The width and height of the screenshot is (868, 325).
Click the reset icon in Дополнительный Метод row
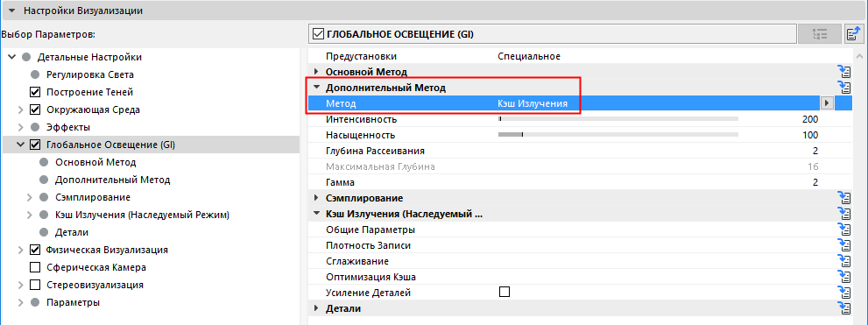[x=844, y=87]
